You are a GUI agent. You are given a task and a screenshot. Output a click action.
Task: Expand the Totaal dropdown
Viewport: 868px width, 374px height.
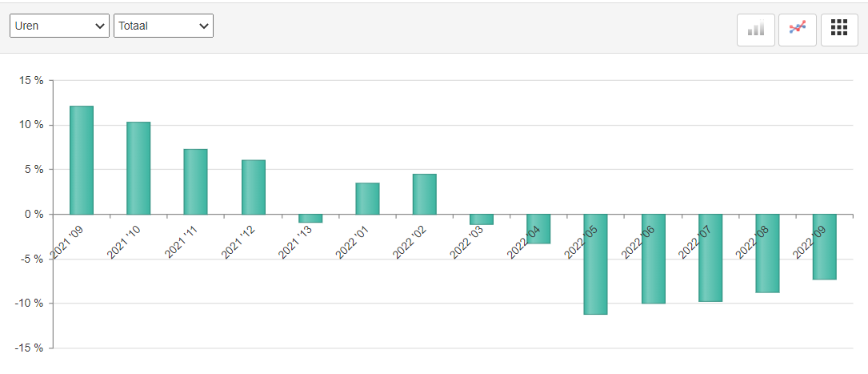click(163, 26)
